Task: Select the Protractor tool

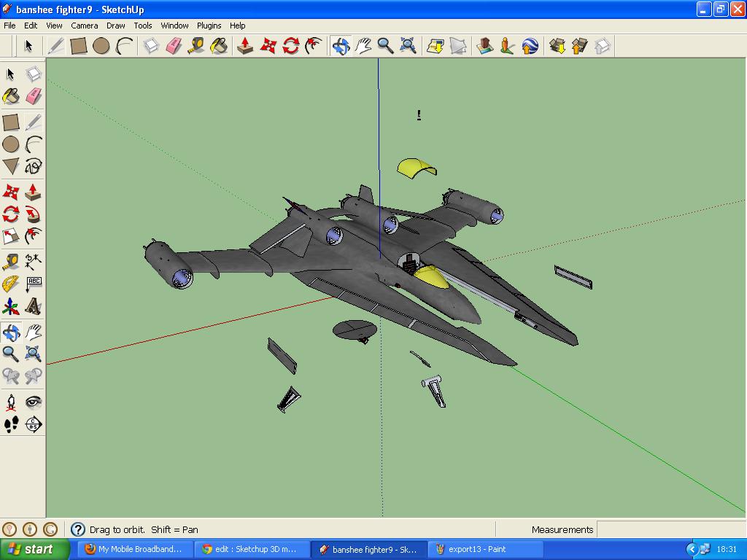Action: point(11,284)
